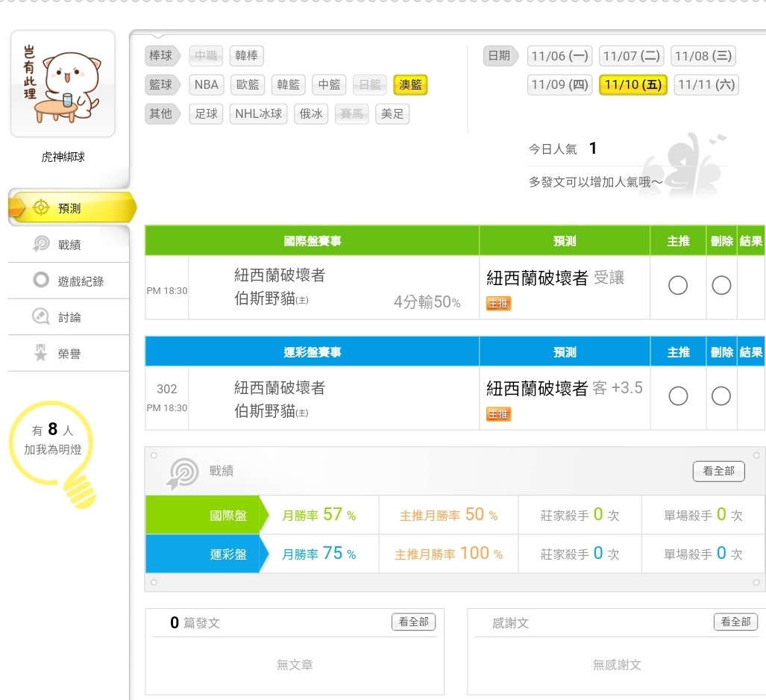766x700 pixels.
Task: Click 看全部 button beside 感謝文
Action: pos(735,622)
